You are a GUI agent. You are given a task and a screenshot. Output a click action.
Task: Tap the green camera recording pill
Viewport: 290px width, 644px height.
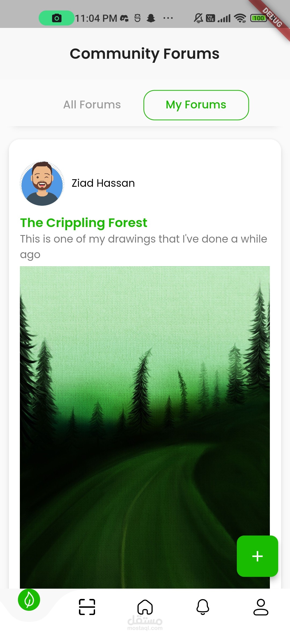coord(56,18)
